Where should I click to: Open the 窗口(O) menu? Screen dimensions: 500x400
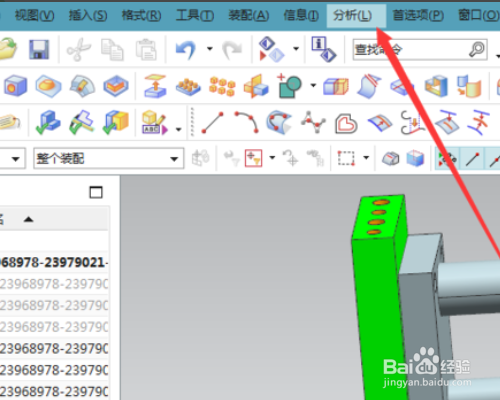coord(479,15)
